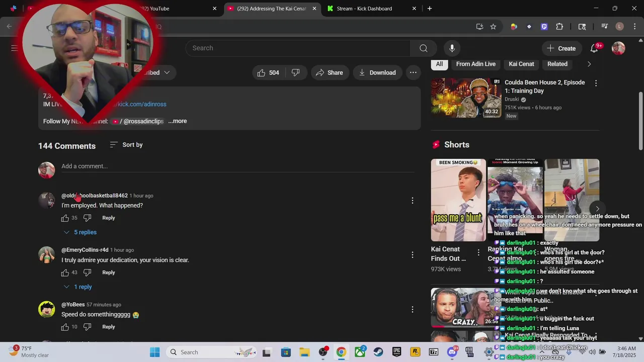The height and width of the screenshot is (362, 644).
Task: Open options menu for YoBees comment
Action: (413, 310)
